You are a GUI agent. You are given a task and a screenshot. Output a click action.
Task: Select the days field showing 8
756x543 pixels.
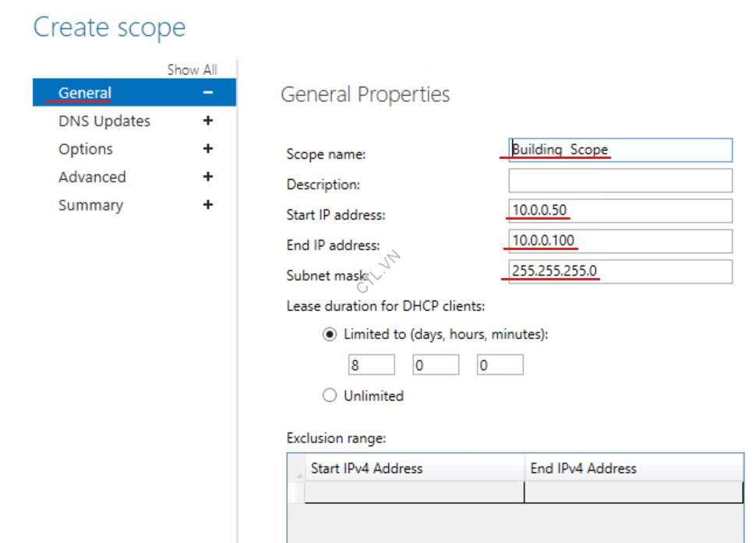[370, 364]
